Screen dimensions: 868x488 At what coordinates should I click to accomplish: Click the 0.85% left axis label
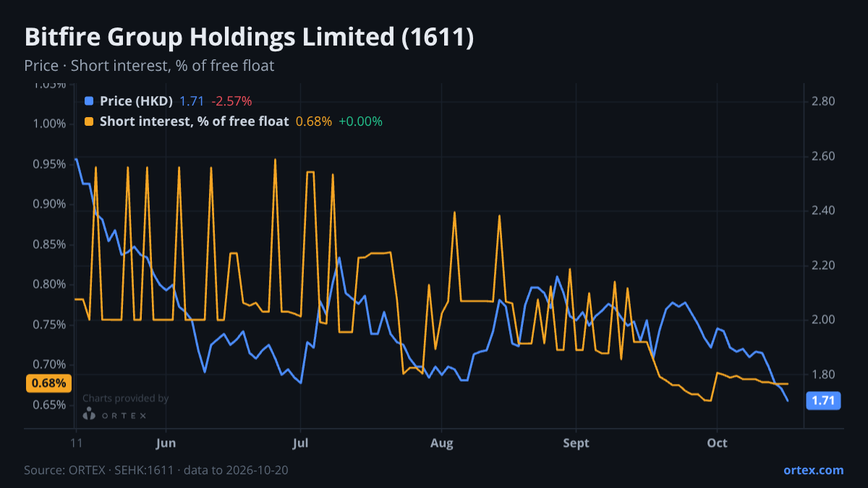49,244
